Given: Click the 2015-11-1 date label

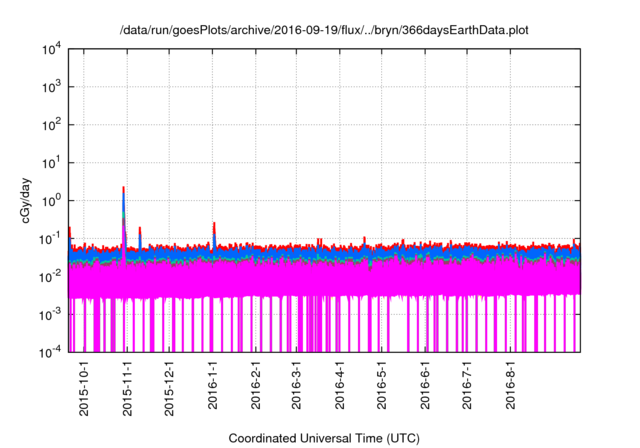Looking at the screenshot, I should [127, 388].
